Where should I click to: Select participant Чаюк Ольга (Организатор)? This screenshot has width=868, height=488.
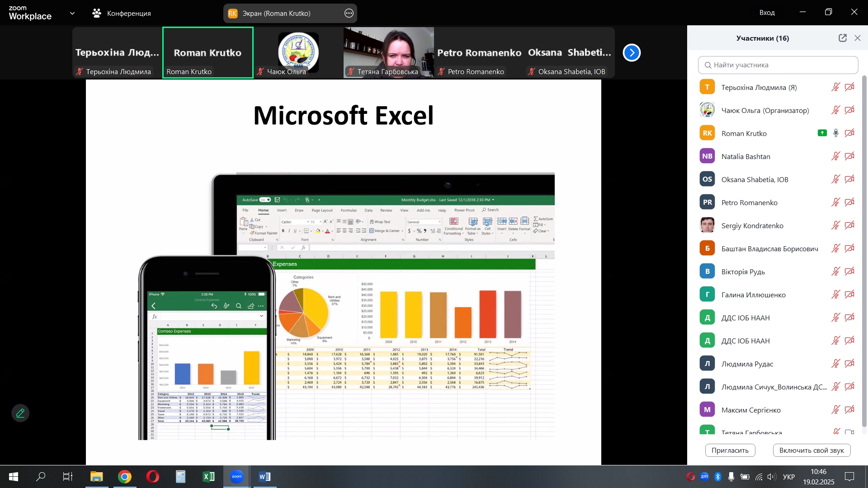tap(778, 110)
